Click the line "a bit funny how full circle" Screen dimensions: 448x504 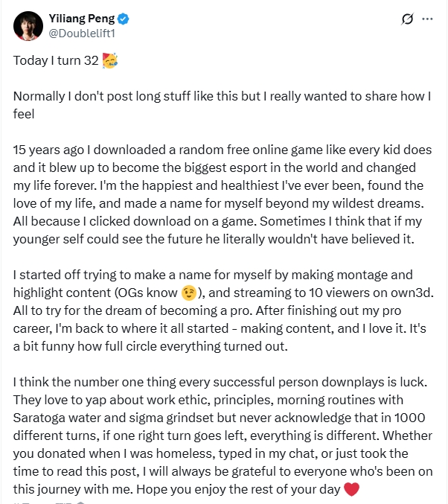pos(150,346)
